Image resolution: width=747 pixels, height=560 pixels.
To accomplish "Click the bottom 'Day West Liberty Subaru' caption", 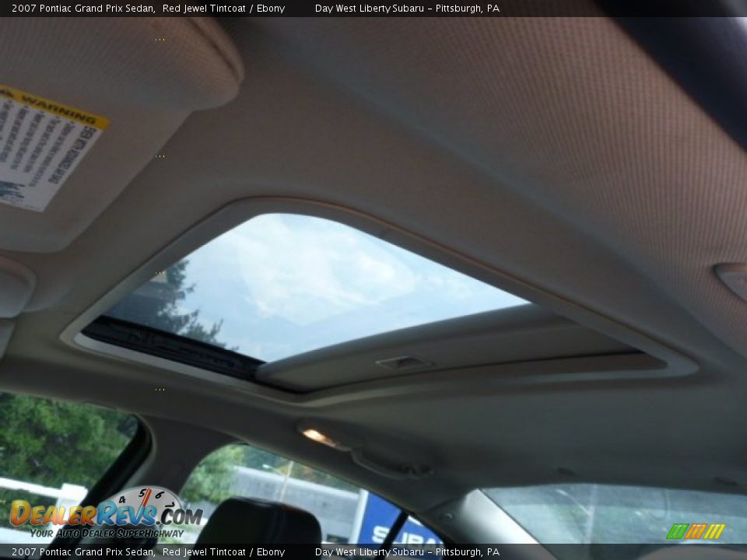I will coord(370,552).
